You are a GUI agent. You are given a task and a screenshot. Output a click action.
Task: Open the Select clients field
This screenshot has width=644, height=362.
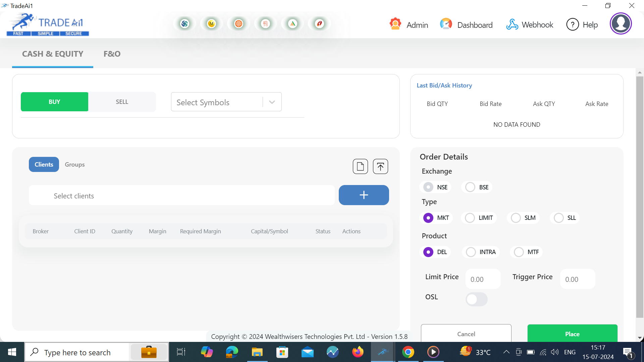pos(182,195)
